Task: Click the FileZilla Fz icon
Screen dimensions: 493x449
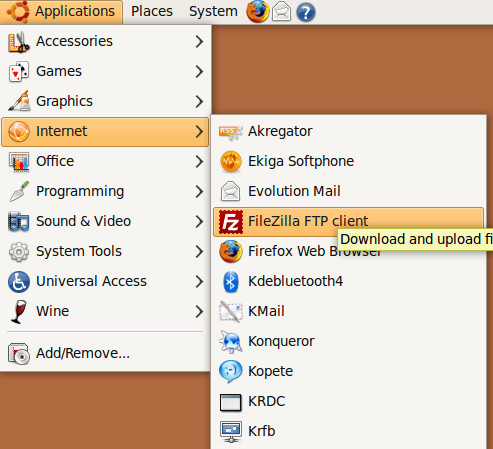Action: point(230,221)
